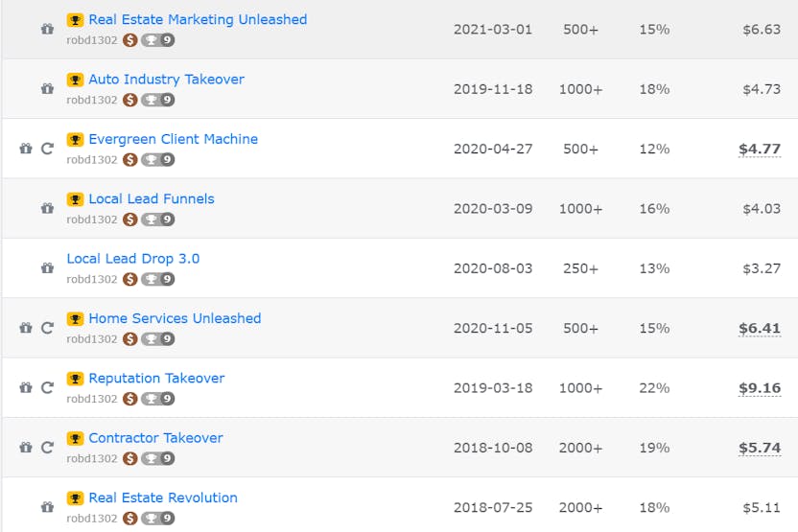Click dollar badge under Home Services Unleashed
The width and height of the screenshot is (798, 532).
(x=130, y=339)
